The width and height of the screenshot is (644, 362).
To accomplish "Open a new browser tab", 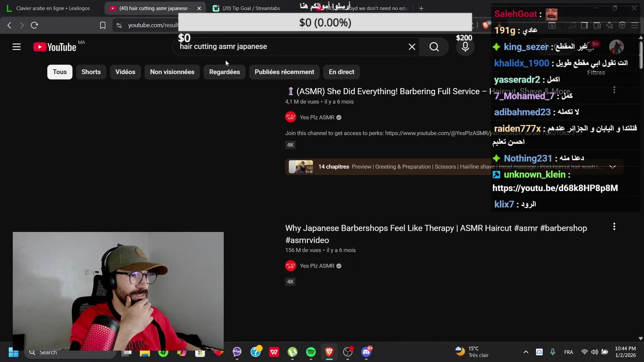I will (x=421, y=8).
